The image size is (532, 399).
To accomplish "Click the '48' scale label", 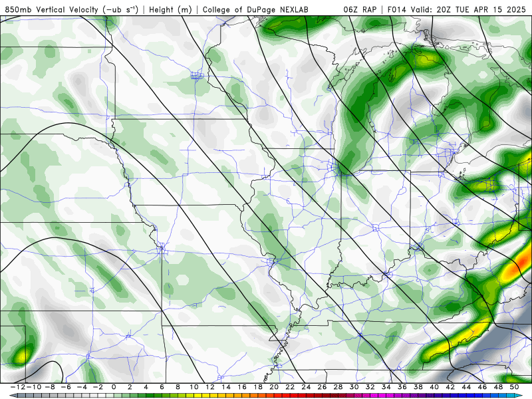I will (498, 387).
